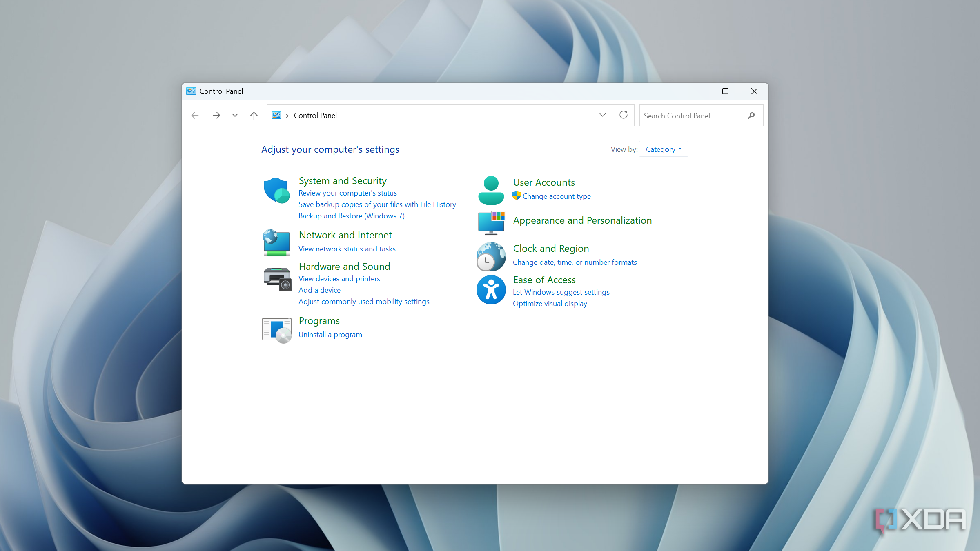Viewport: 980px width, 551px height.
Task: Click the search magnifier icon
Action: pos(751,116)
